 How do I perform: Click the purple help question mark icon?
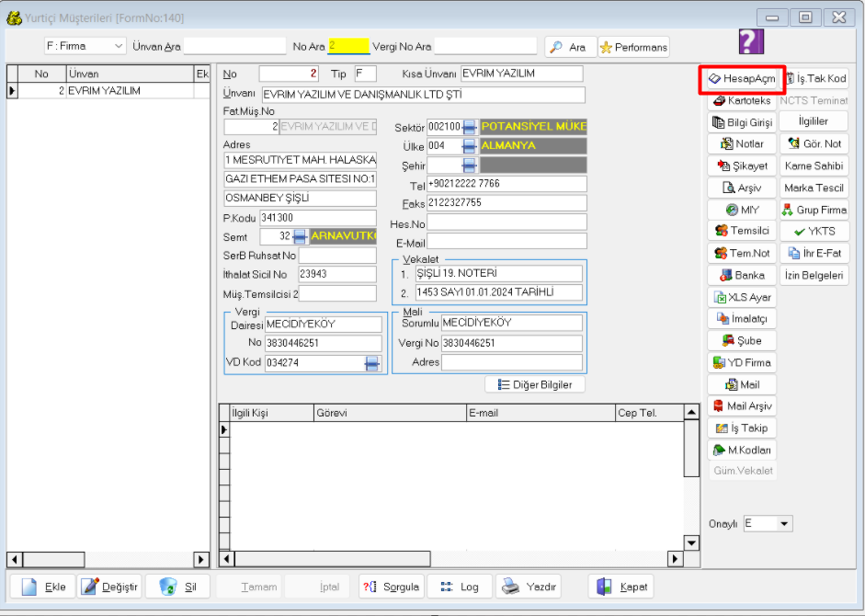click(x=751, y=41)
